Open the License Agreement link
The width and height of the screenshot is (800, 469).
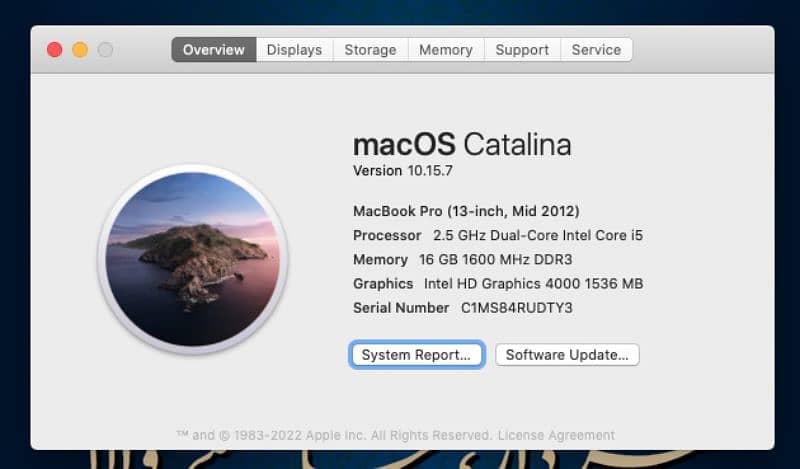(x=556, y=435)
